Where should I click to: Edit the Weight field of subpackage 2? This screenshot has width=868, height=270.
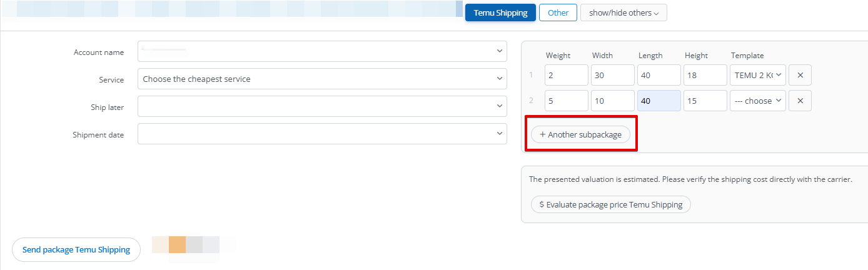tap(566, 101)
